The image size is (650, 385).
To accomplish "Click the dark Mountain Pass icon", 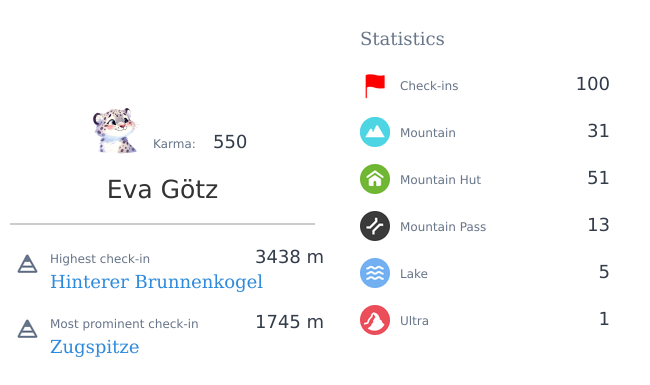I will [375, 226].
